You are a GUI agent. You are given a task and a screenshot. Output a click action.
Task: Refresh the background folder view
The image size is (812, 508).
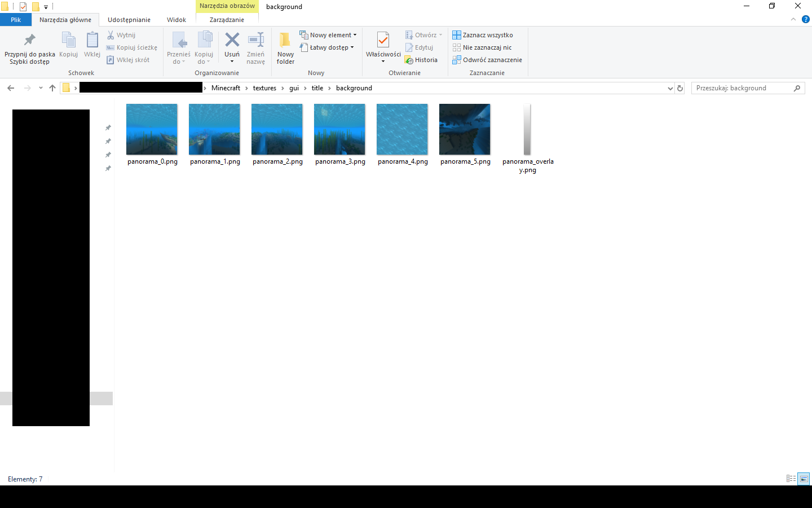click(680, 88)
